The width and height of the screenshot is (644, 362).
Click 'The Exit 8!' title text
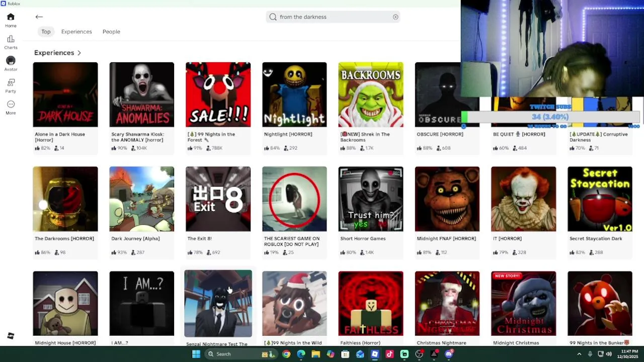(x=199, y=239)
